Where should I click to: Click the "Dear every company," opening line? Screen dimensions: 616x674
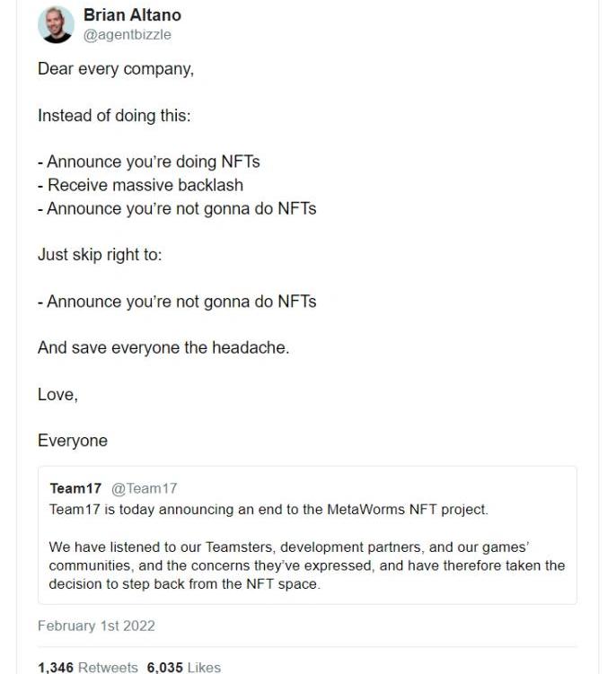point(116,69)
